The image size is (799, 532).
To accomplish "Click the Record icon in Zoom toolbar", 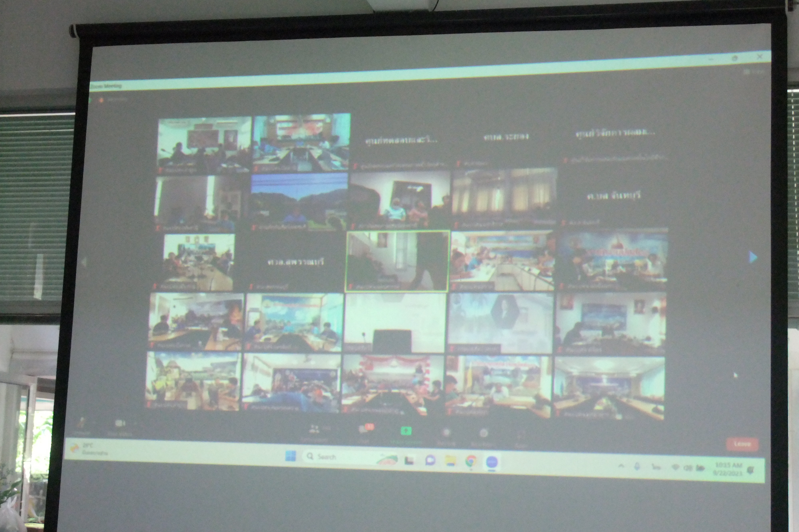I will coord(446,436).
